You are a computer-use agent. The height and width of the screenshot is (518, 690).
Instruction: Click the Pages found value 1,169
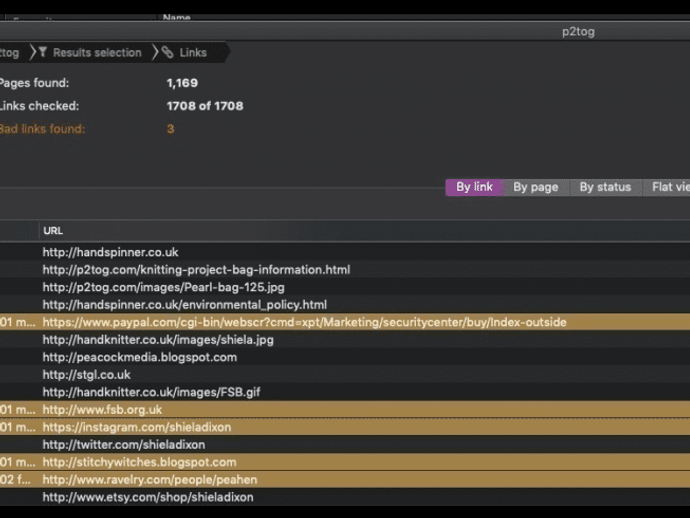coord(182,83)
